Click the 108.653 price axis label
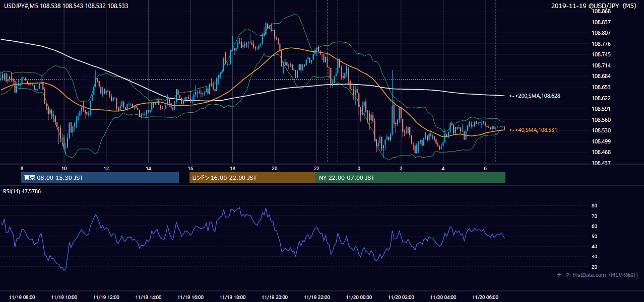 tap(602, 87)
